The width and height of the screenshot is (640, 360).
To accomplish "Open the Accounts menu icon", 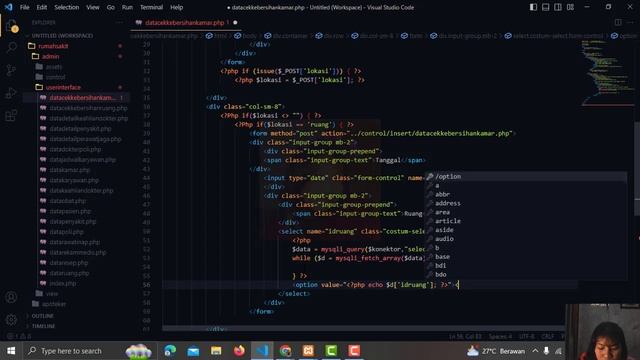I will pos(11,297).
